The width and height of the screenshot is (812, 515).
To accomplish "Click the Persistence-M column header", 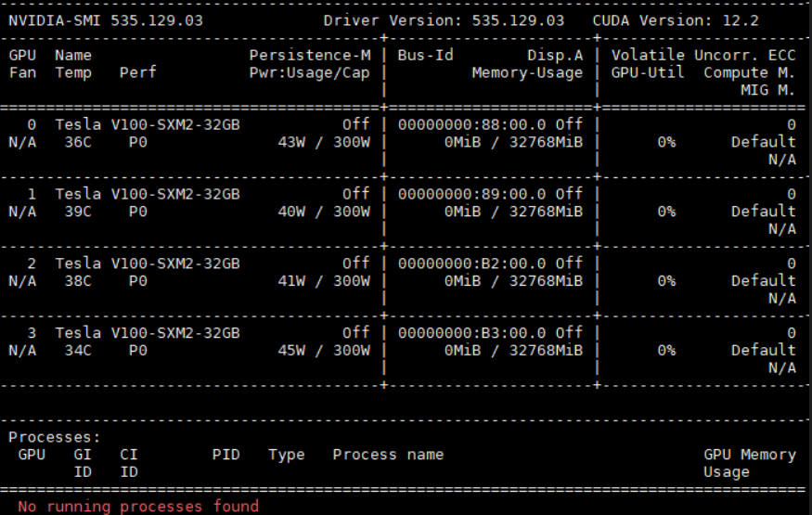I will point(310,56).
